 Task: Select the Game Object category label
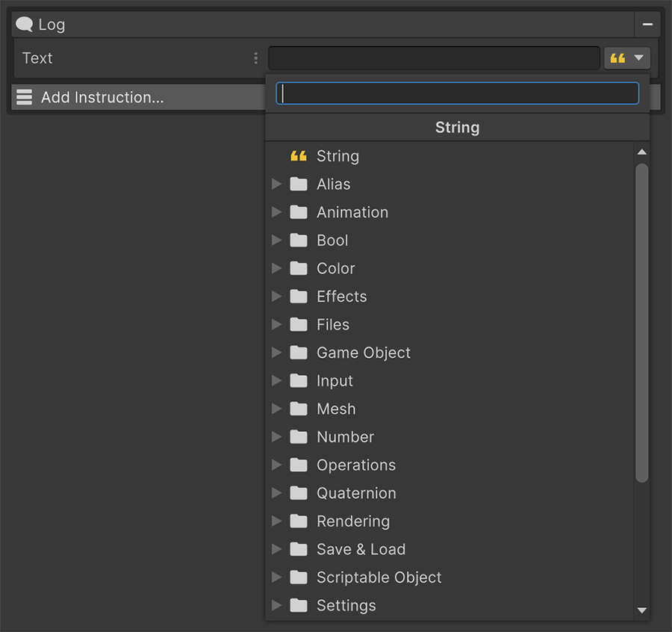tap(364, 353)
